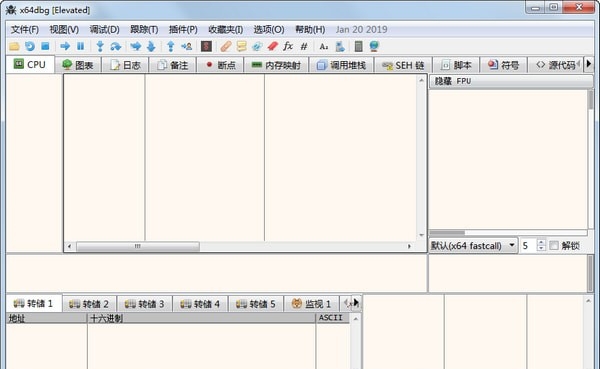This screenshot has height=369, width=600.
Task: Click the 隐藏 FPU button
Action: pyautogui.click(x=511, y=81)
